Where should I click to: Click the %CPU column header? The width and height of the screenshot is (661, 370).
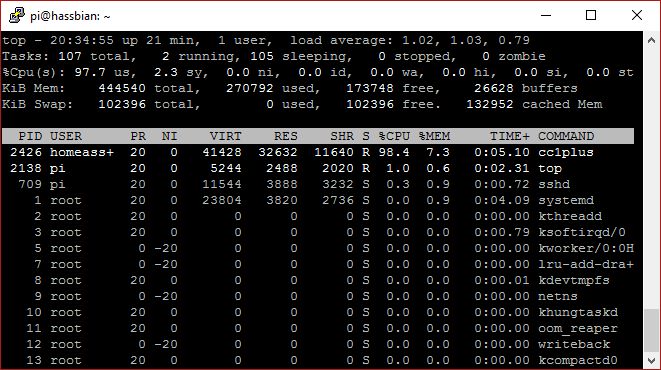coord(394,136)
